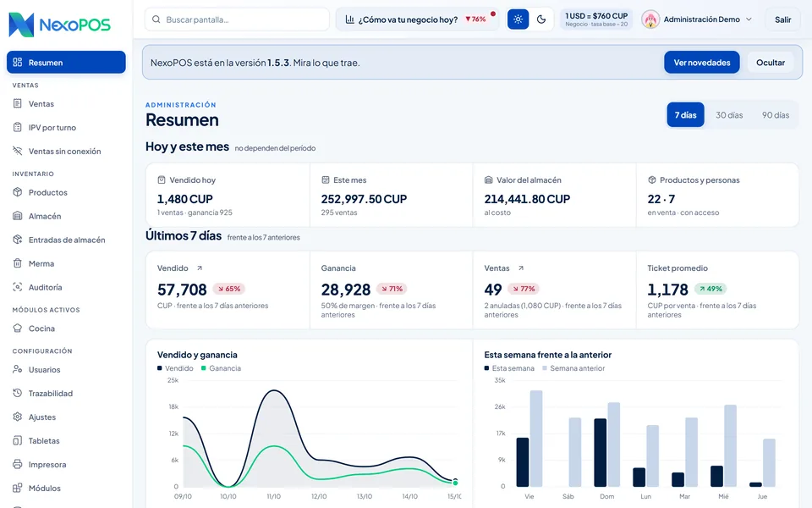Click the Valor del almacén warehouse icon
The width and height of the screenshot is (812, 508).
point(488,179)
